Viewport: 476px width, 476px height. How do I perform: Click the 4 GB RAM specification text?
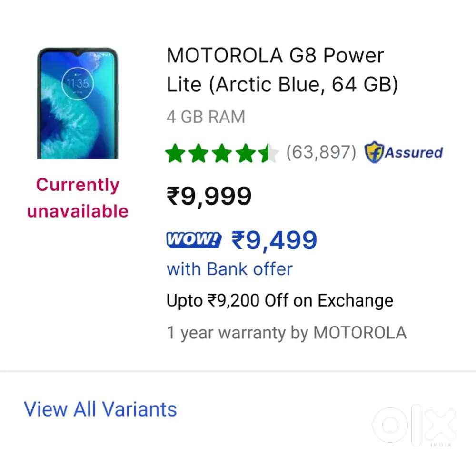tap(206, 117)
